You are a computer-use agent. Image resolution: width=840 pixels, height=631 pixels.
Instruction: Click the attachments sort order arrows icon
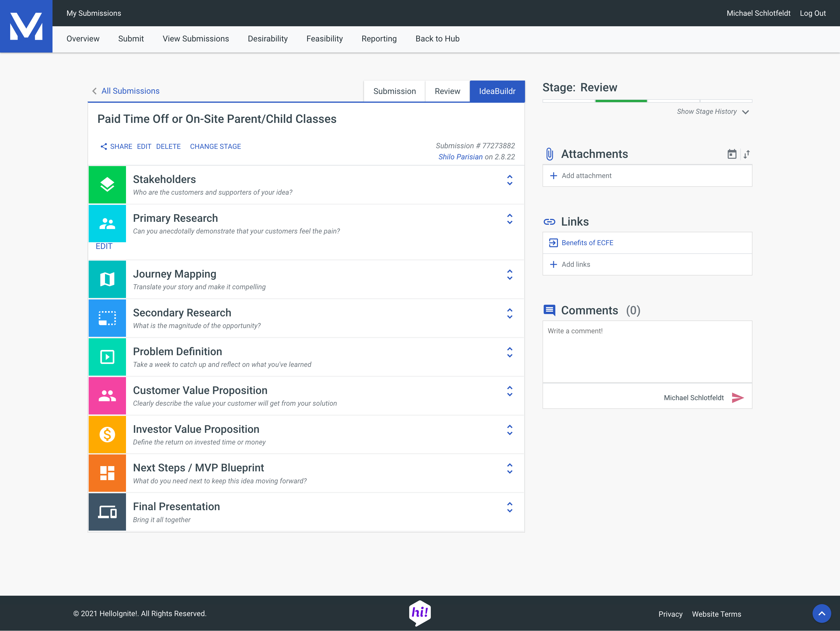tap(747, 154)
